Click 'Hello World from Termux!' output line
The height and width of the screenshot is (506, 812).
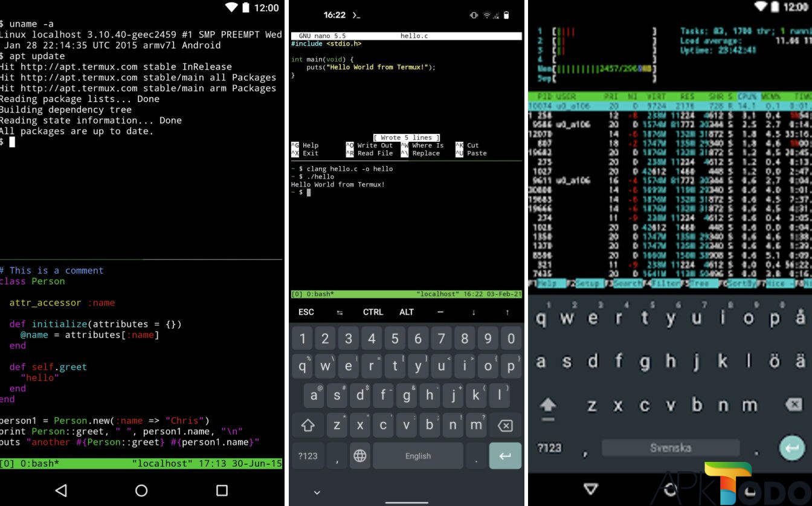pos(338,185)
